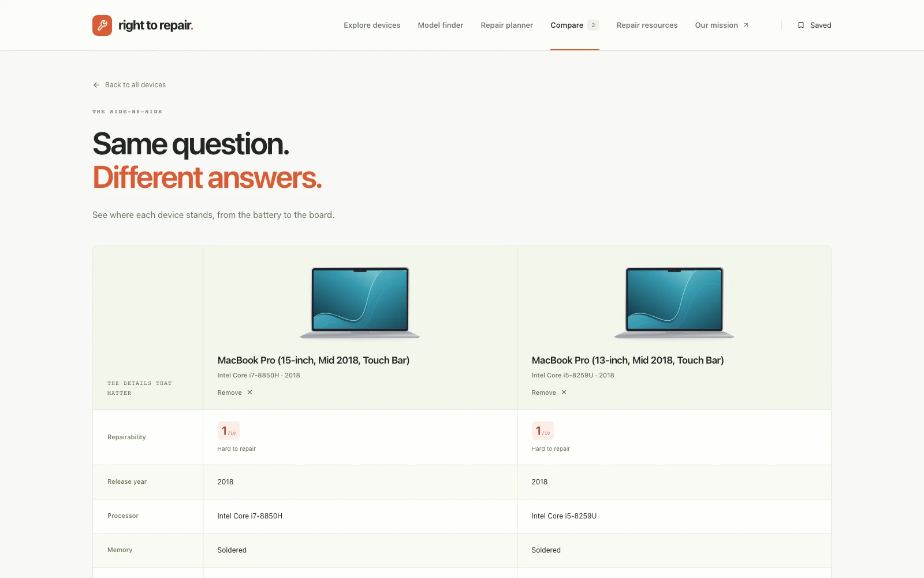Click THE SIDE-BY-SIDE eyebrow text
The width and height of the screenshot is (924, 578).
pyautogui.click(x=127, y=112)
